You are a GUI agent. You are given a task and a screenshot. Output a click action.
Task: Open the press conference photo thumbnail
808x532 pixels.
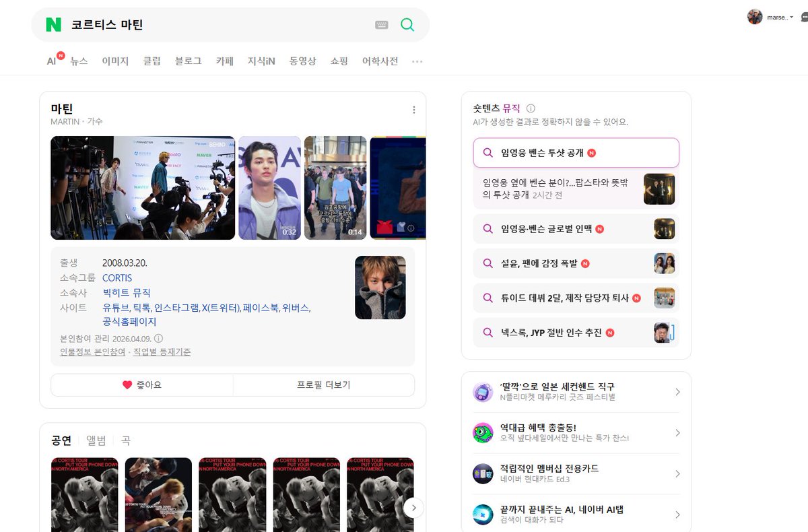click(x=143, y=188)
